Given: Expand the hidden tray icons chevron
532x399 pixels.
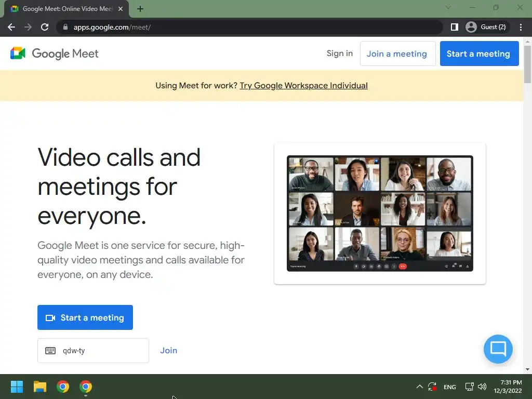Looking at the screenshot, I should pos(419,387).
